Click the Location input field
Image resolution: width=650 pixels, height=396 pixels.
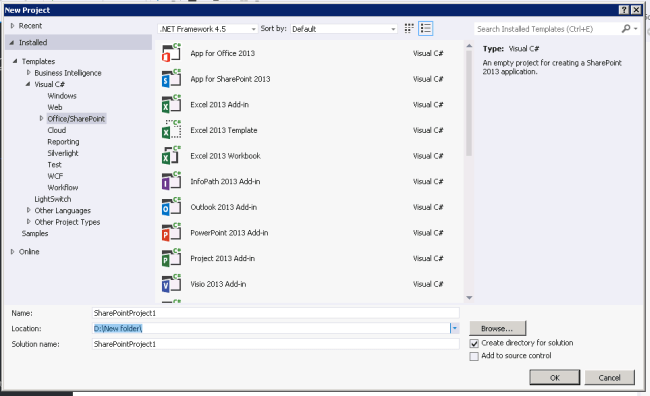271,328
